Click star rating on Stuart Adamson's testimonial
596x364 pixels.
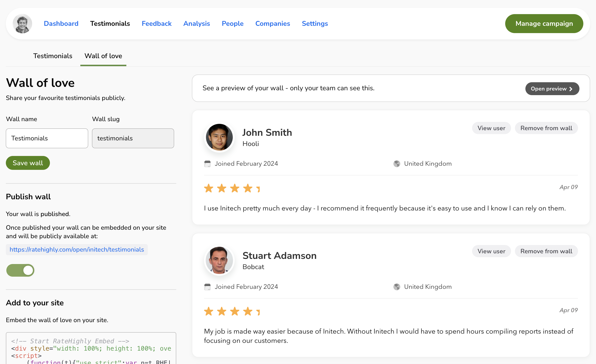[232, 311]
